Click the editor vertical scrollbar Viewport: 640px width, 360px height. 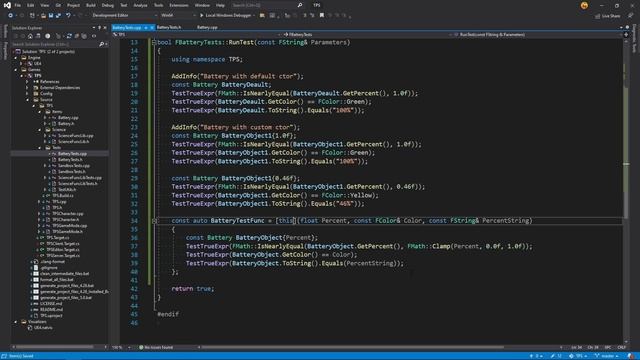coord(626,190)
